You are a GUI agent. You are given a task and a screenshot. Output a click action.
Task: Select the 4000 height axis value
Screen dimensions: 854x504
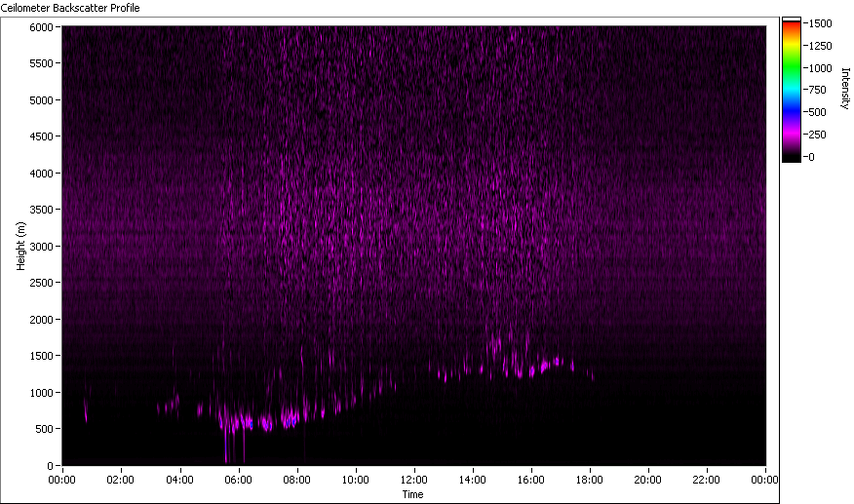pyautogui.click(x=41, y=174)
